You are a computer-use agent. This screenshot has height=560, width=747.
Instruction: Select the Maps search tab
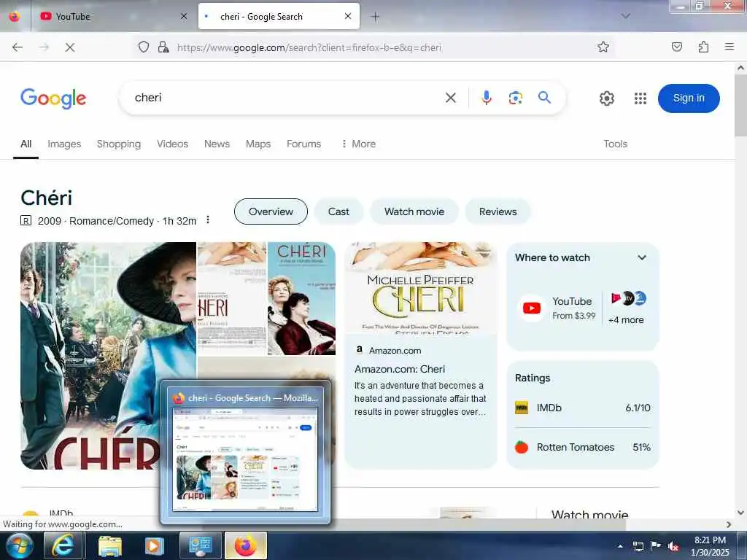pyautogui.click(x=258, y=144)
